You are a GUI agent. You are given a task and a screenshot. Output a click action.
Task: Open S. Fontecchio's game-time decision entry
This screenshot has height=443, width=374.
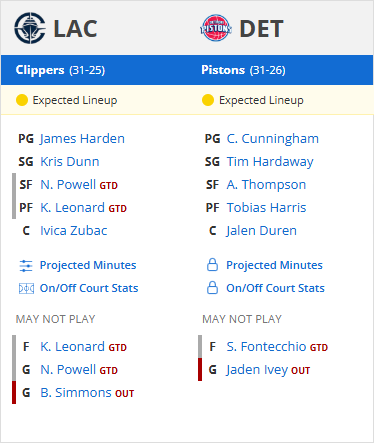(277, 347)
